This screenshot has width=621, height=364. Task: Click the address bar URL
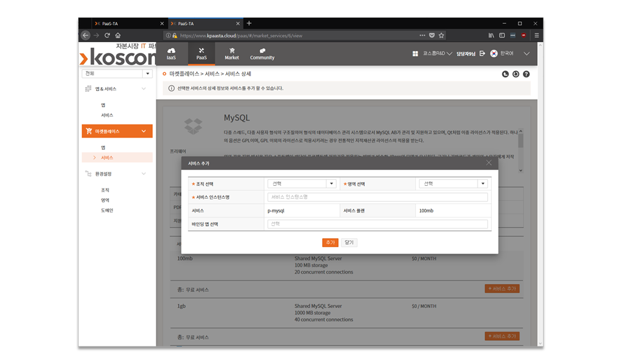coord(241,35)
